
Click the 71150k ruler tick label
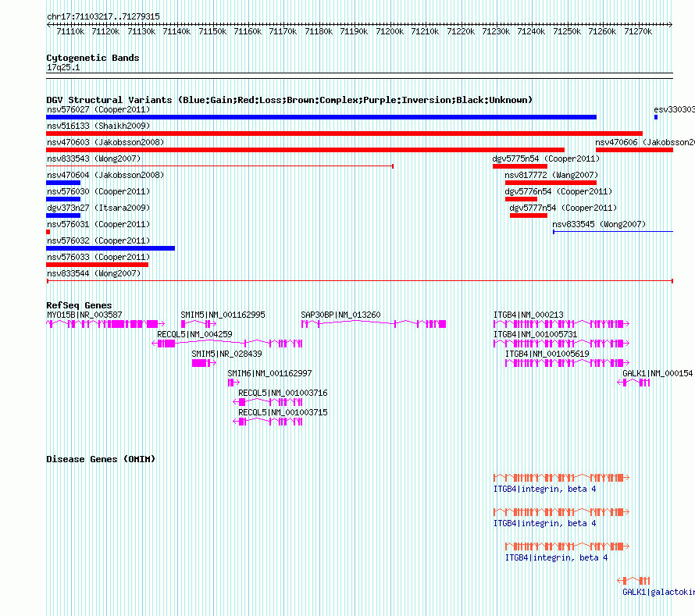tap(212, 31)
